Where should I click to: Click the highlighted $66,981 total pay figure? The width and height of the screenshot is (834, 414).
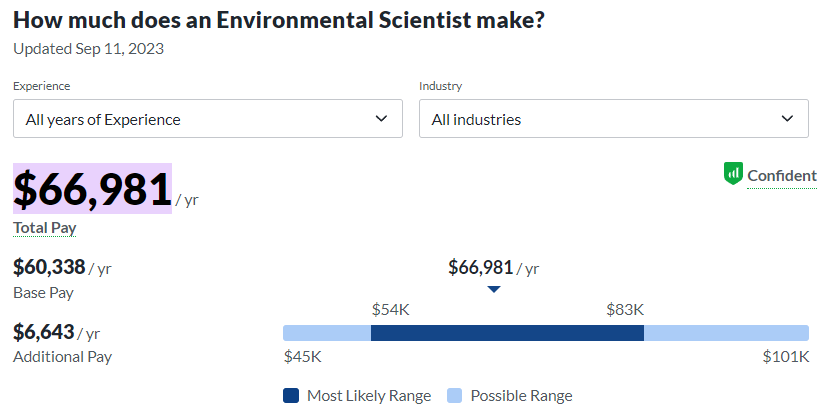pos(92,189)
